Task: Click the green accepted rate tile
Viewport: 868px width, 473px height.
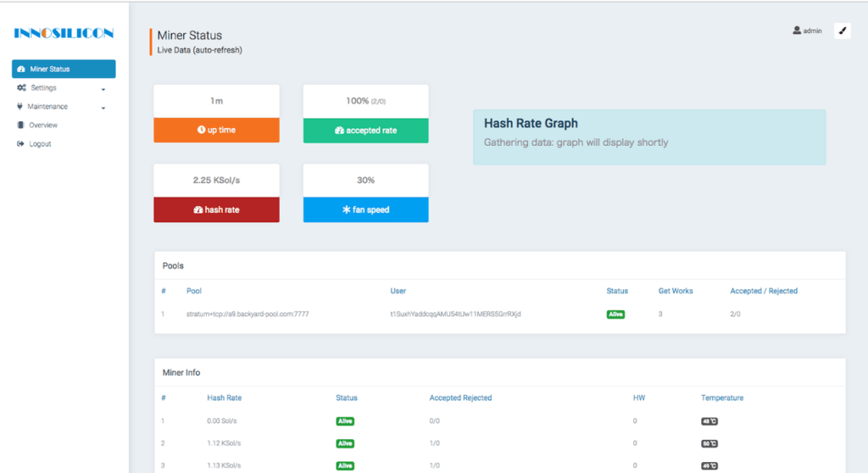Action: pos(365,131)
